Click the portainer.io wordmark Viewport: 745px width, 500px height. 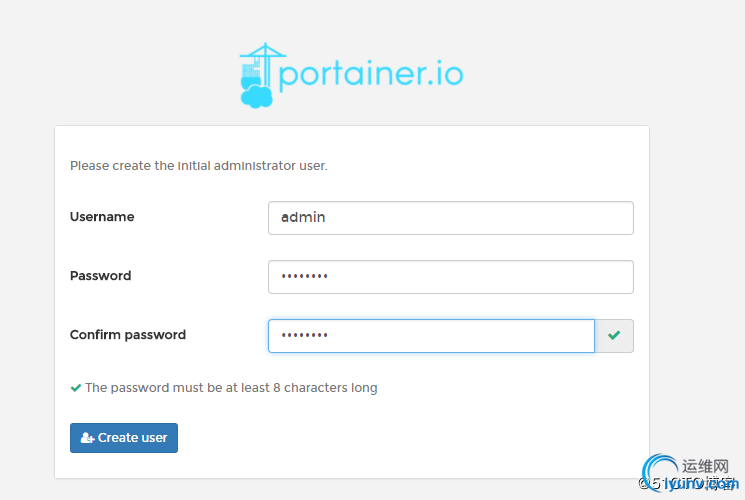tap(371, 74)
